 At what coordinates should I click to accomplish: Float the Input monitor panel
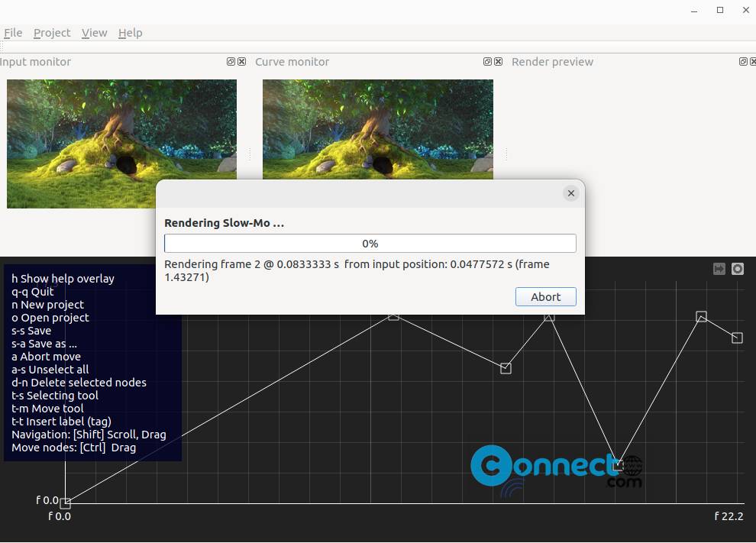tap(231, 62)
